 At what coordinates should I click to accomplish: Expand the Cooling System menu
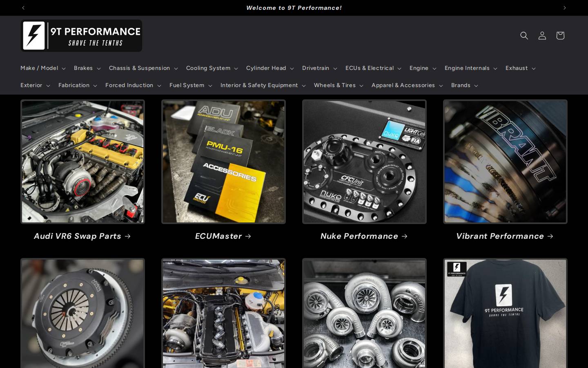(x=212, y=68)
